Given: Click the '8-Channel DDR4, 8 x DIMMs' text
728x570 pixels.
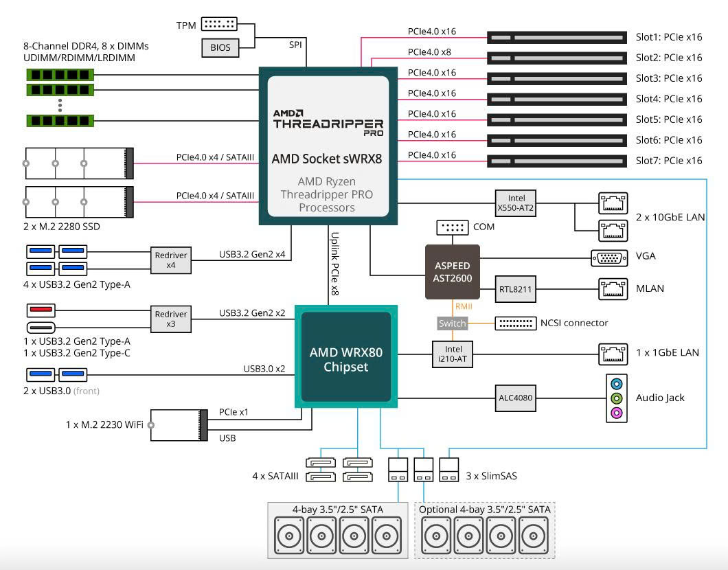Looking at the screenshot, I should (86, 46).
